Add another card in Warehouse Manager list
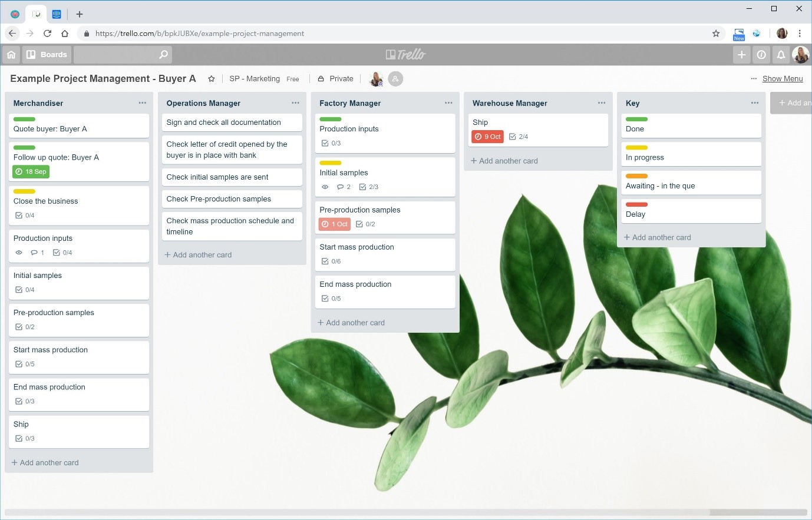812x520 pixels. pyautogui.click(x=504, y=161)
